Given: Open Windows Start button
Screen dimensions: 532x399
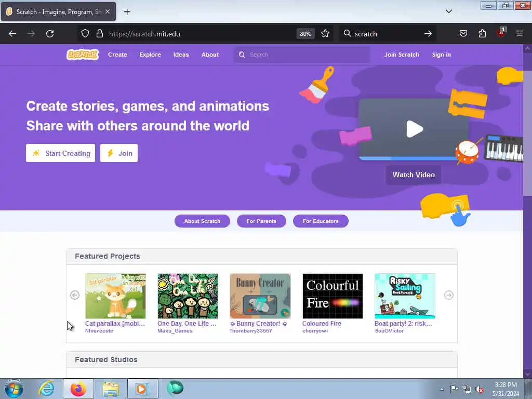Looking at the screenshot, I should (14, 389).
